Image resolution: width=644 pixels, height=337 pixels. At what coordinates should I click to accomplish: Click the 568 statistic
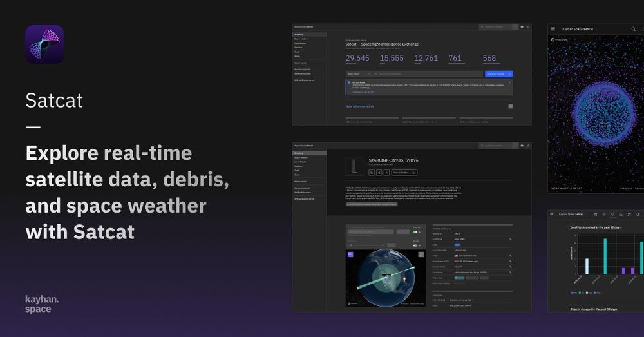click(489, 59)
